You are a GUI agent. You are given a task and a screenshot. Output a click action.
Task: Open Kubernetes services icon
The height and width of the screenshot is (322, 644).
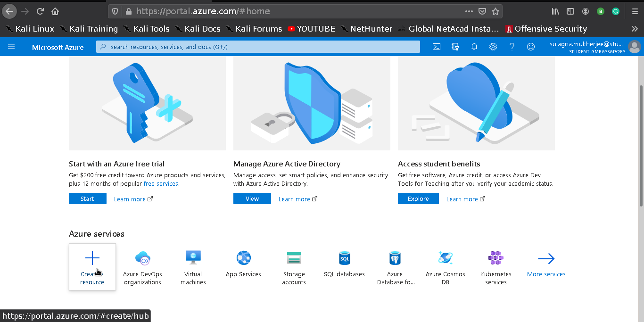(x=496, y=258)
